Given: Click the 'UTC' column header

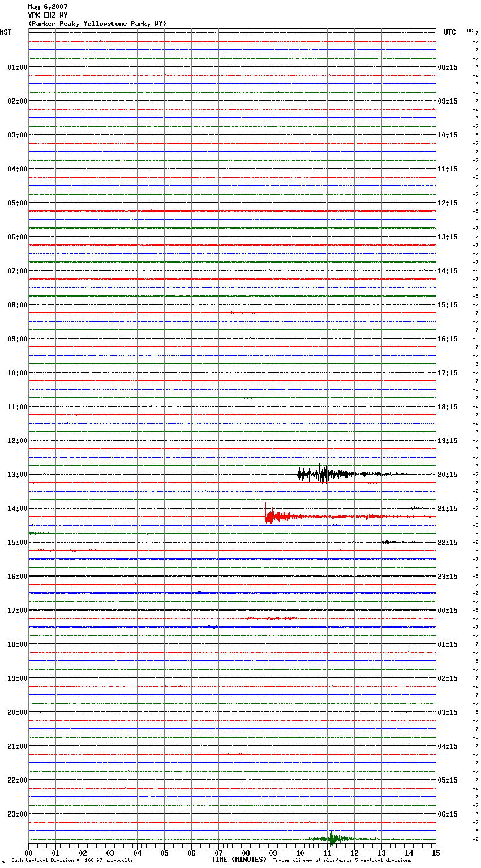Looking at the screenshot, I should click(x=449, y=32).
